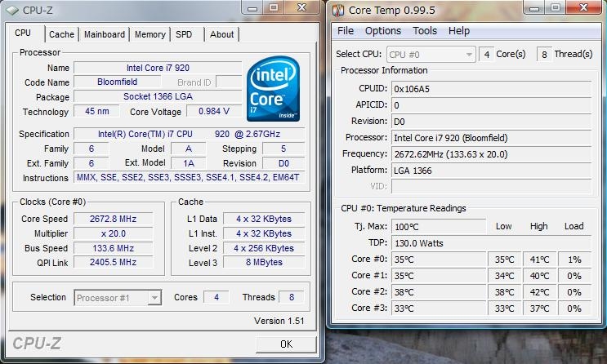Click the TDP 130.0 Watts field
The width and height of the screenshot is (607, 364).
coord(491,243)
